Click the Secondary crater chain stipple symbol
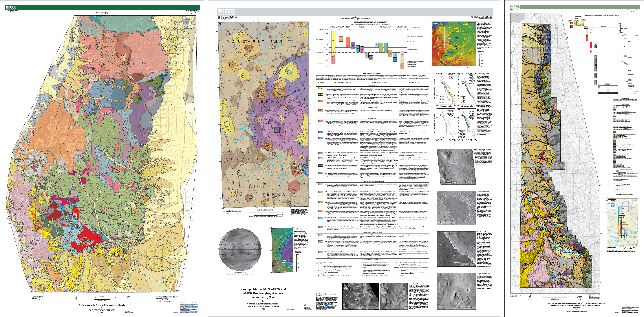Viewport: 644px width, 317px height. click(x=318, y=263)
